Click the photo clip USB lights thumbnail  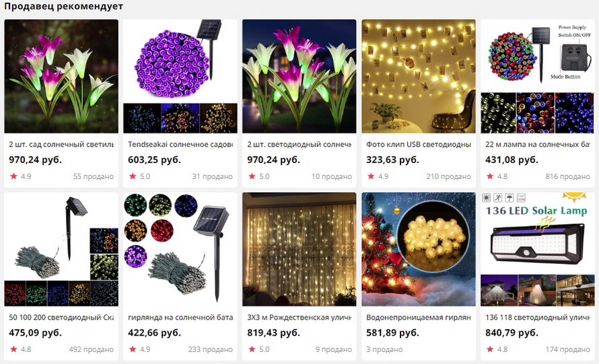(x=419, y=77)
